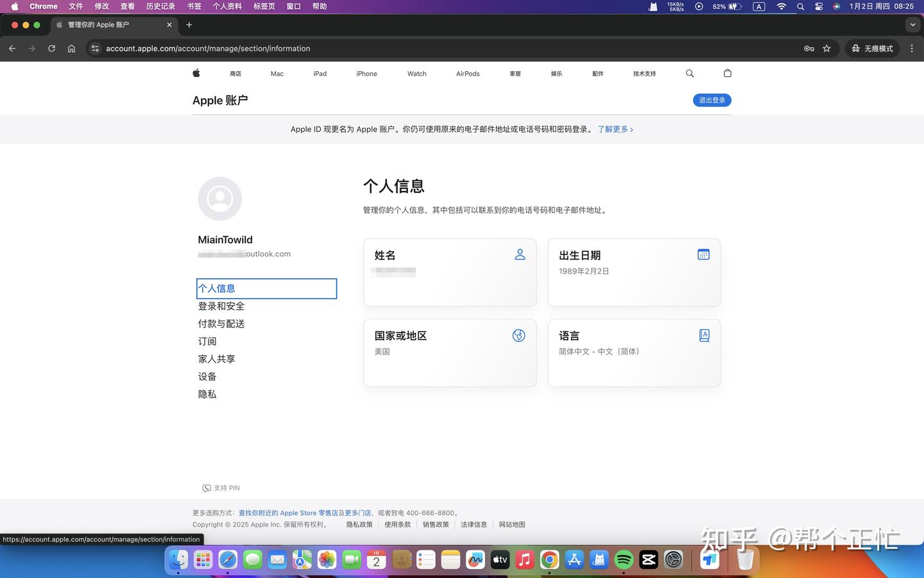Click the Wi-Fi icon in the menu bar
This screenshot has height=578, width=924.
tap(781, 6)
